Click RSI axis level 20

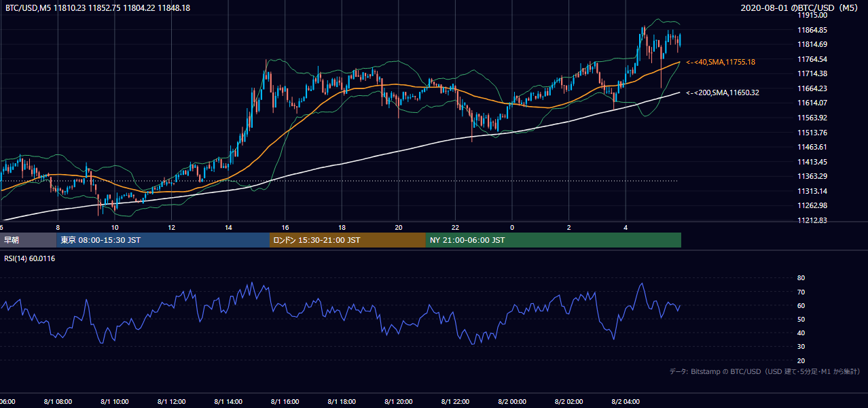click(x=801, y=360)
